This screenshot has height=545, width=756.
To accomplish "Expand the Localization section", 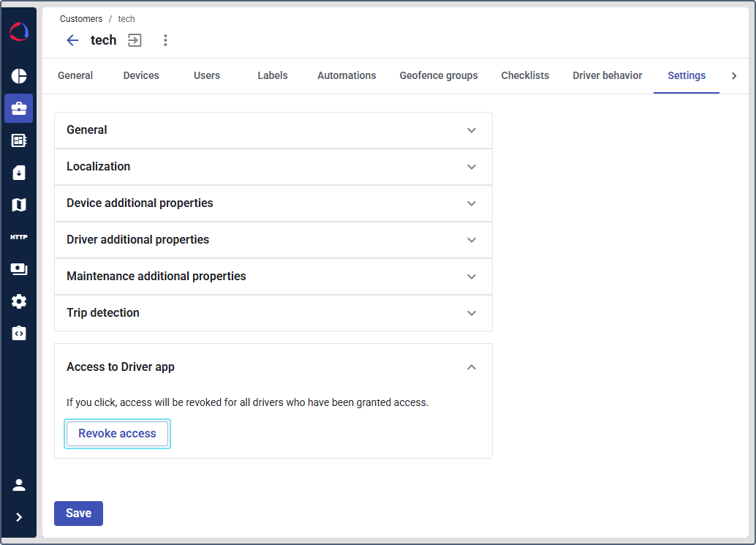I will click(x=273, y=167).
